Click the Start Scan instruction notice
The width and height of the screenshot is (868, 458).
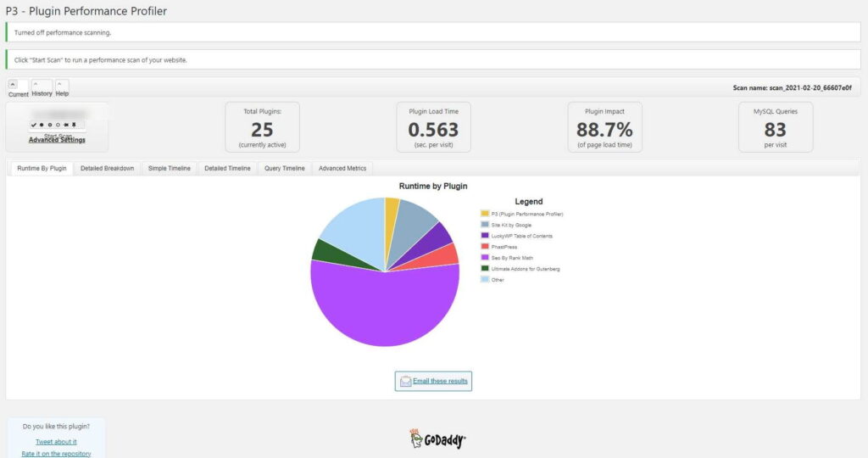433,60
